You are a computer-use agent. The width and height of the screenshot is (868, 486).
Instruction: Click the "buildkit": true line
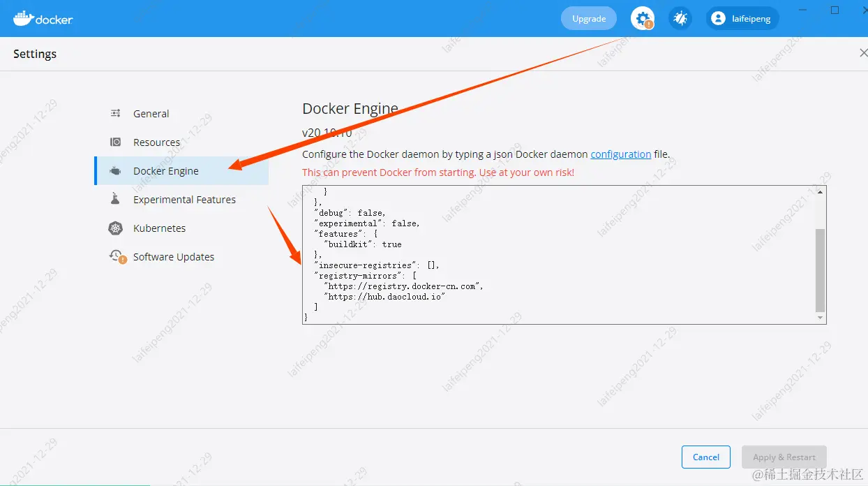(363, 244)
